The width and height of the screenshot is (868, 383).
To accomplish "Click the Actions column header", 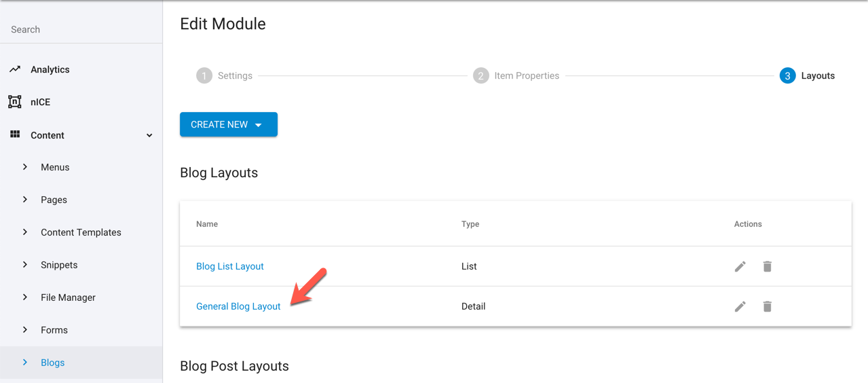I will point(748,223).
